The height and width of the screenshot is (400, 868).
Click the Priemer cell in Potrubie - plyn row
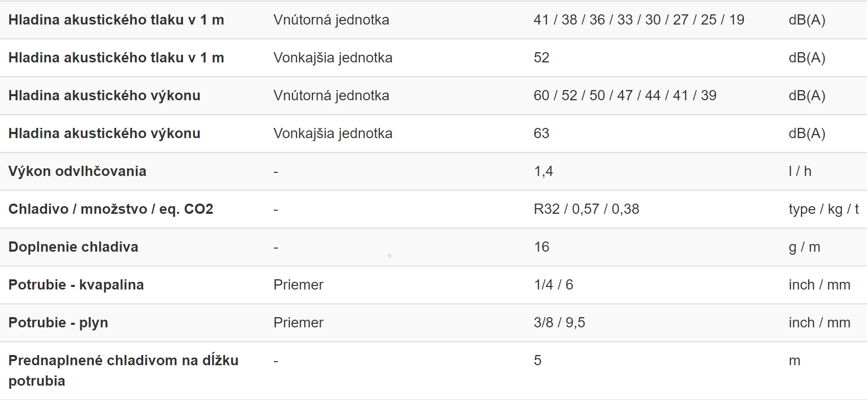(x=299, y=323)
